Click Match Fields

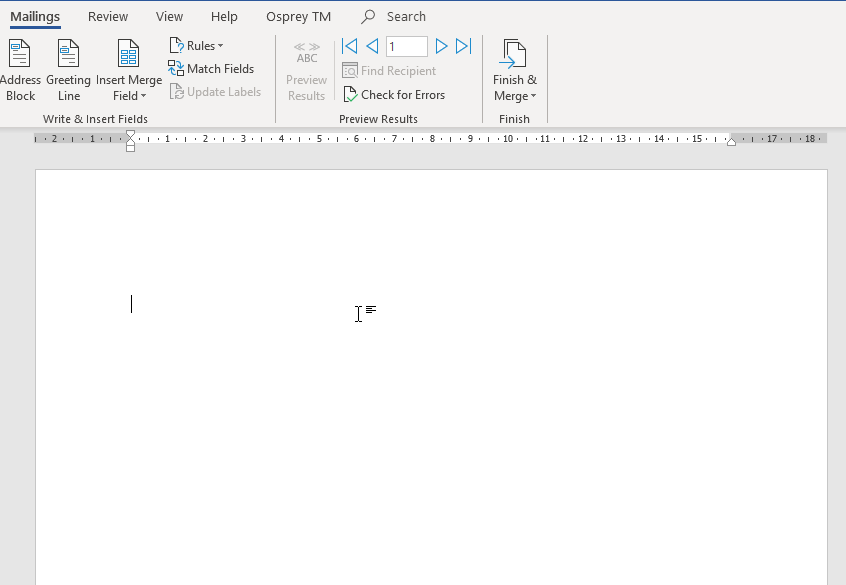pos(211,69)
